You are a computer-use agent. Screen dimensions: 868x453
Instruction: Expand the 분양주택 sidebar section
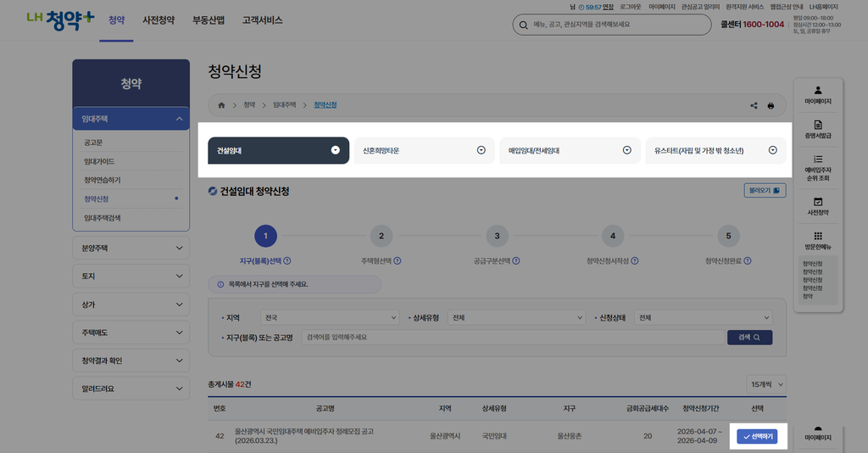131,248
